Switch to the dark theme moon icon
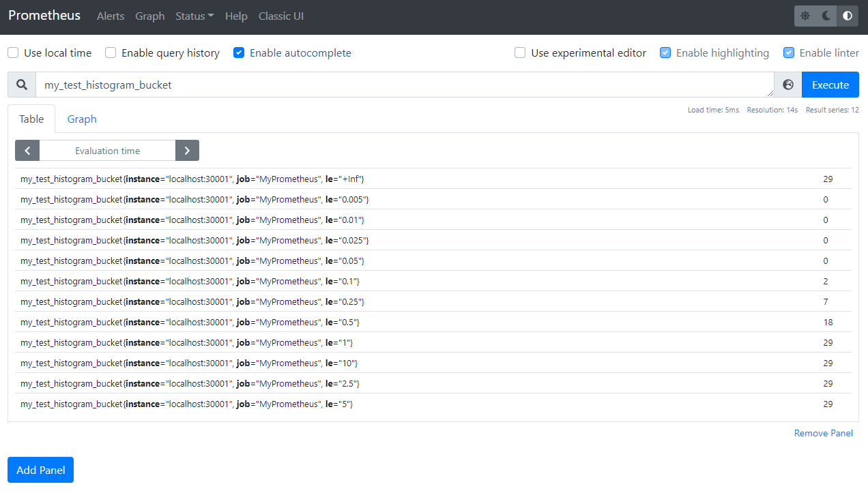Viewport: 868px width, 493px height. pos(826,16)
